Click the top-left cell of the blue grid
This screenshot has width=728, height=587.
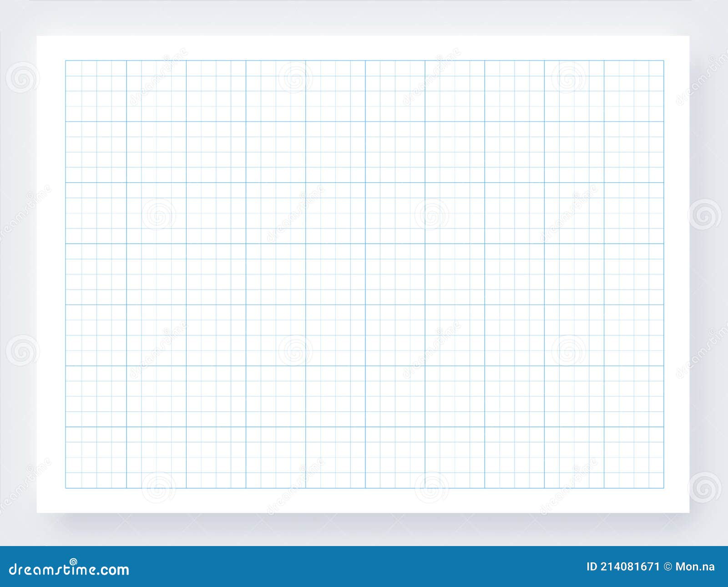click(x=73, y=68)
